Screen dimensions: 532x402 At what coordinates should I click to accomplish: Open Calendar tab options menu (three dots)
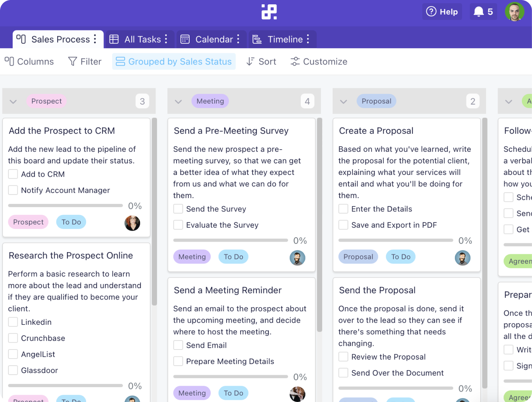tap(238, 39)
